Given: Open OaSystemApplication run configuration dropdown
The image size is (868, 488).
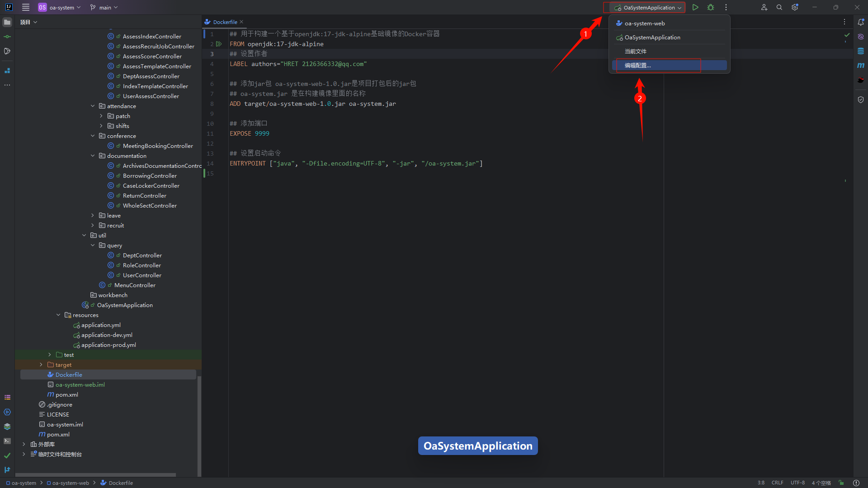Looking at the screenshot, I should coord(648,7).
